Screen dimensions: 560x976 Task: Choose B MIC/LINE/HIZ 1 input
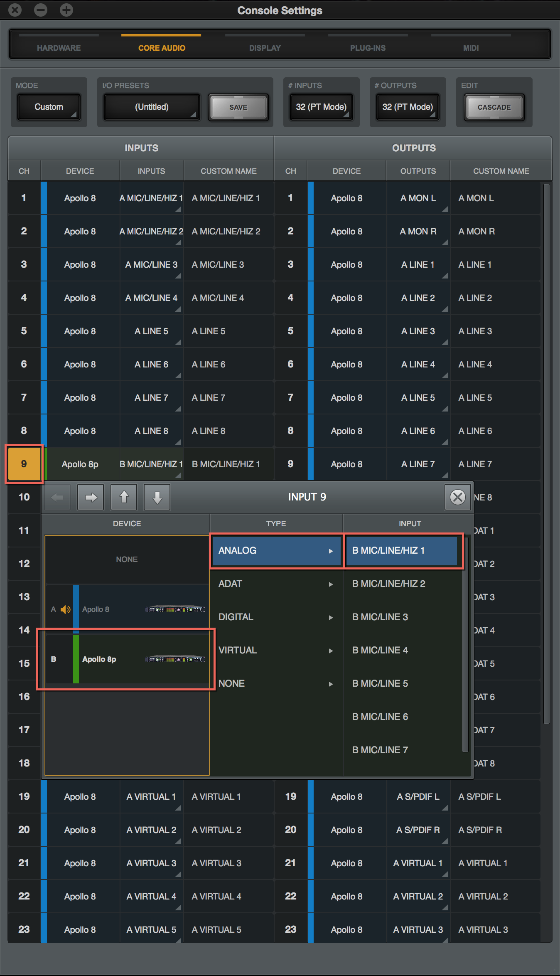tap(402, 551)
